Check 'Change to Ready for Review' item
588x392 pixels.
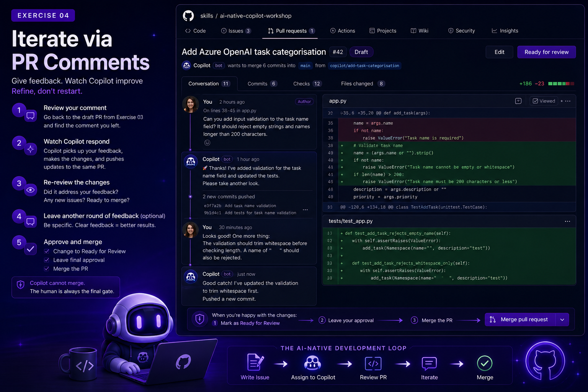point(47,251)
